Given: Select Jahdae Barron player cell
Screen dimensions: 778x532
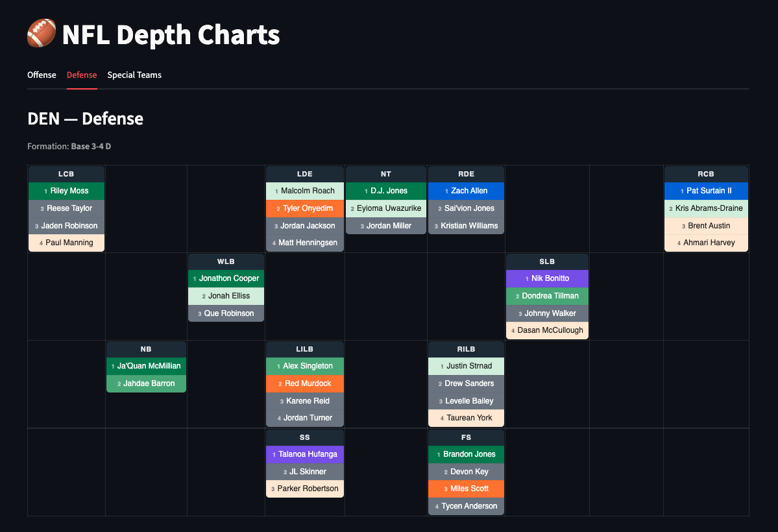Looking at the screenshot, I should click(146, 383).
